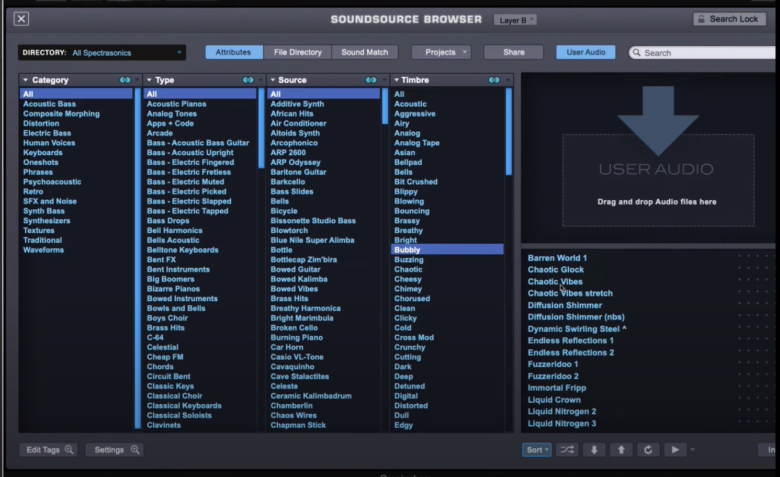Select Human Voices category

[x=49, y=143]
